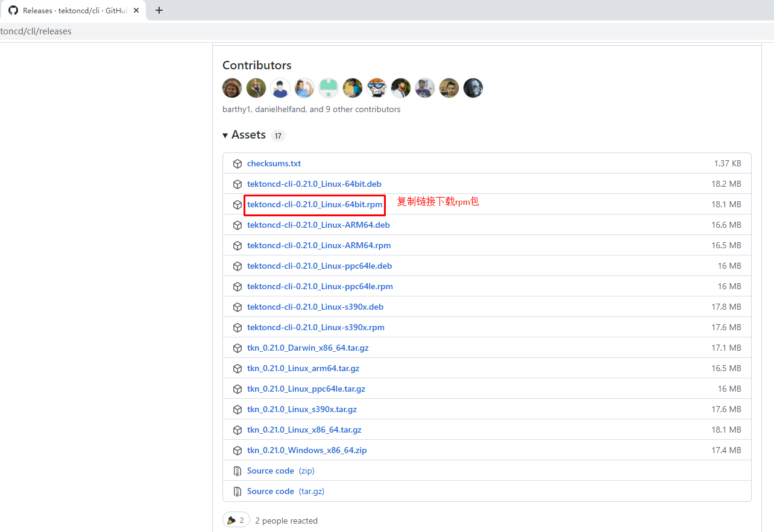Open first contributor avatar profile
Screen dimensions: 774x532
coord(232,88)
